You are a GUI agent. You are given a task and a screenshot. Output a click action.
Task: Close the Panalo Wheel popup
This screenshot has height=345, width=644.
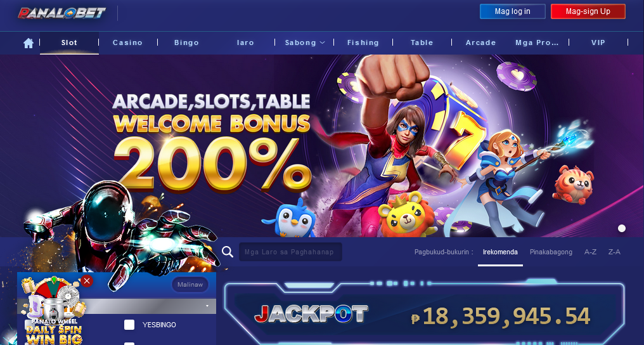pos(87,281)
